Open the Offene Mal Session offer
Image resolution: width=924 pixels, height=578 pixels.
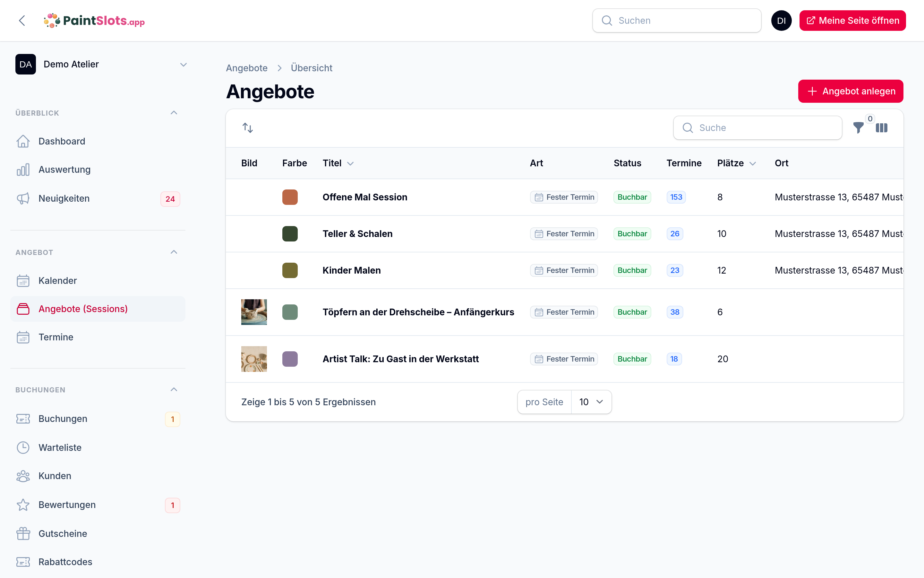365,197
